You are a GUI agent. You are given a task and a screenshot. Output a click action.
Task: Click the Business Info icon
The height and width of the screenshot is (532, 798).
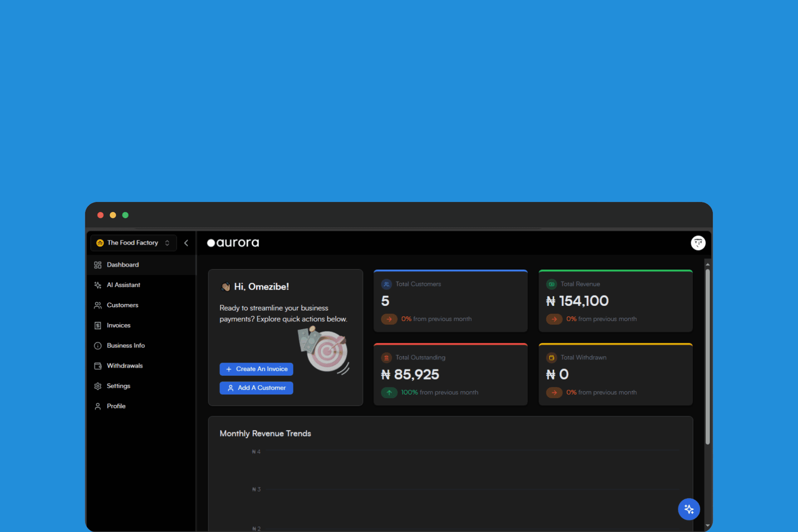pyautogui.click(x=98, y=345)
